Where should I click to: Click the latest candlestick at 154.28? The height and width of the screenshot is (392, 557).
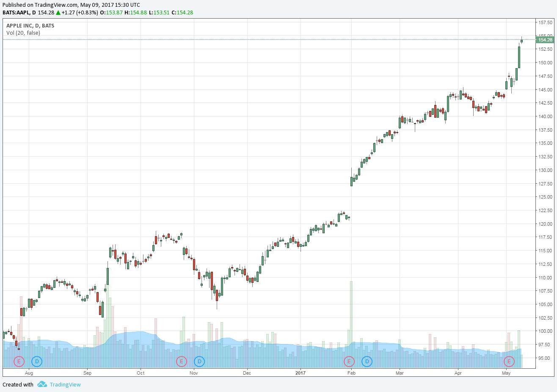[x=521, y=41]
